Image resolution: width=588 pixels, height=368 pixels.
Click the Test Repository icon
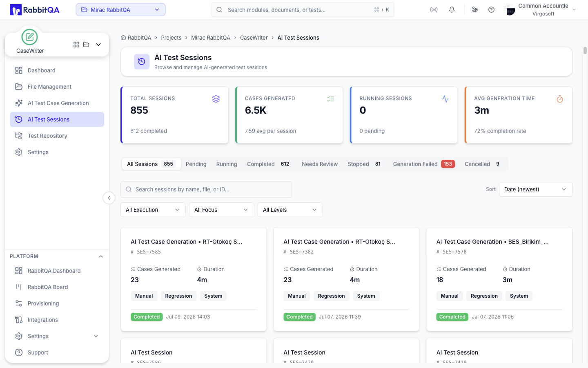pos(19,136)
